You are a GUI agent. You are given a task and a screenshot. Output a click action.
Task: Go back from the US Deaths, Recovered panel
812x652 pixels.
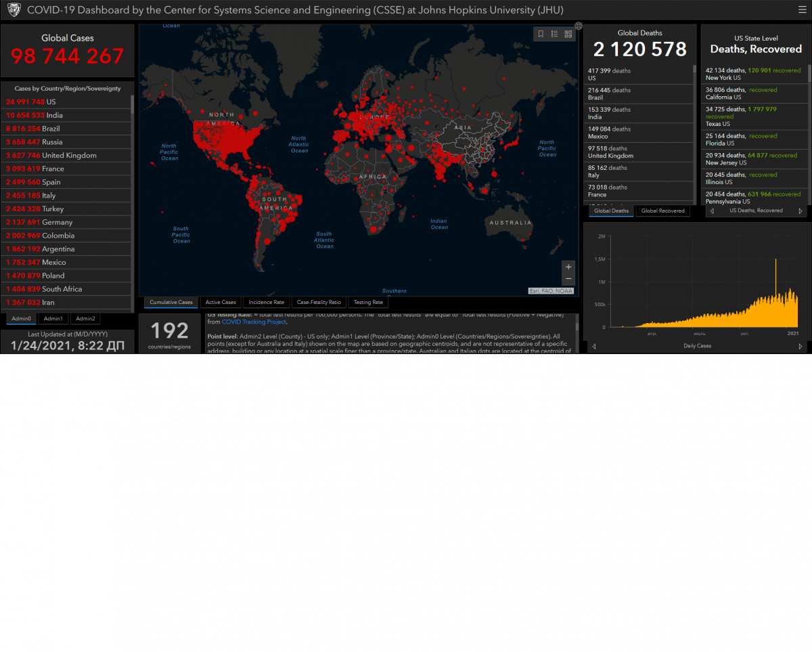coord(712,211)
